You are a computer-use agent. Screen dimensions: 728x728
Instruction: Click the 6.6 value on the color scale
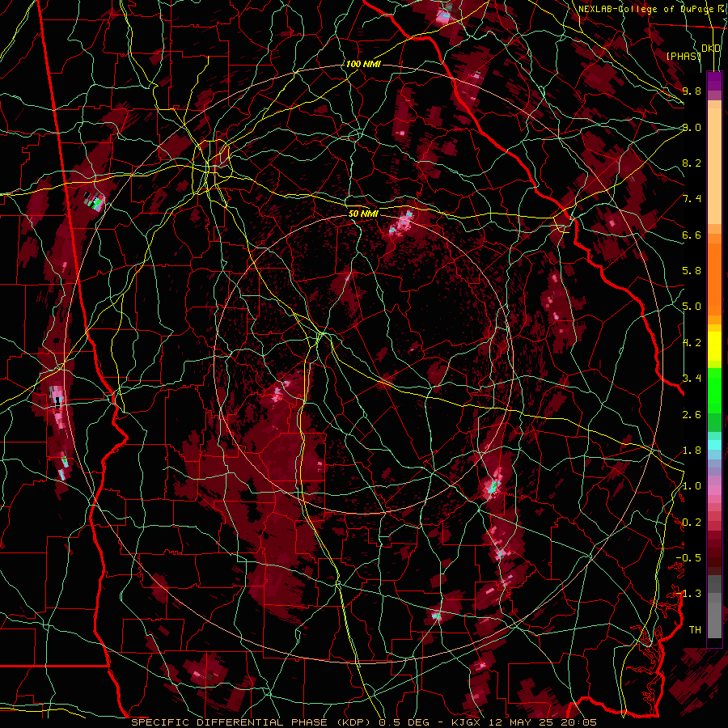click(692, 235)
